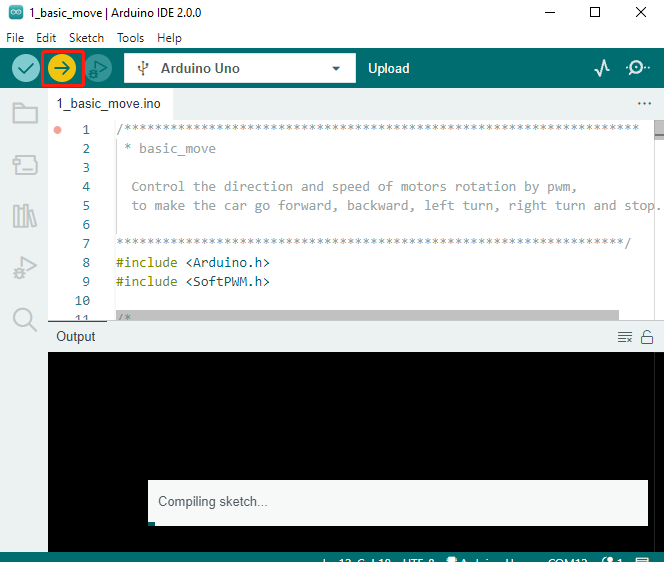This screenshot has width=664, height=562.
Task: Open the Library Manager sidebar icon
Action: click(x=25, y=216)
